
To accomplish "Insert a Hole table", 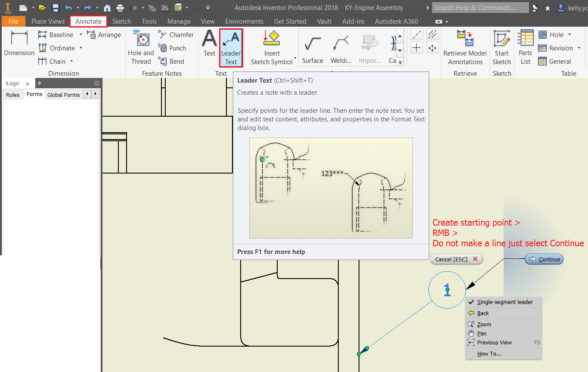I will coord(551,34).
